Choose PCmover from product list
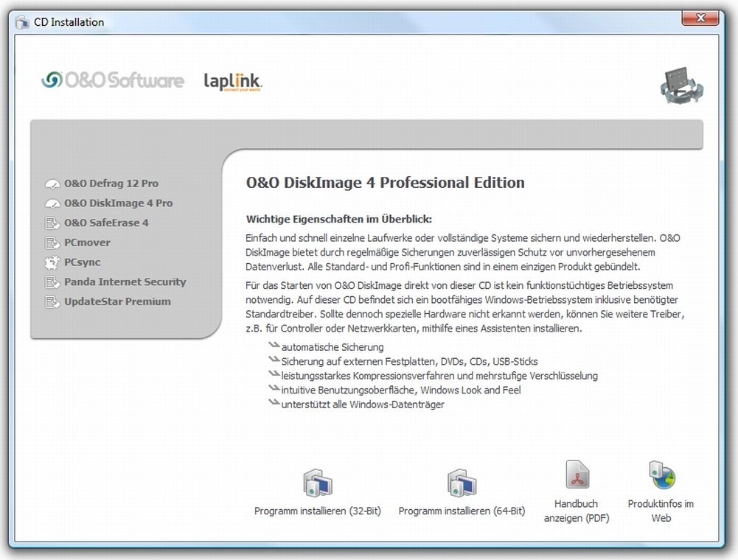Image resolution: width=738 pixels, height=560 pixels. pyautogui.click(x=87, y=243)
